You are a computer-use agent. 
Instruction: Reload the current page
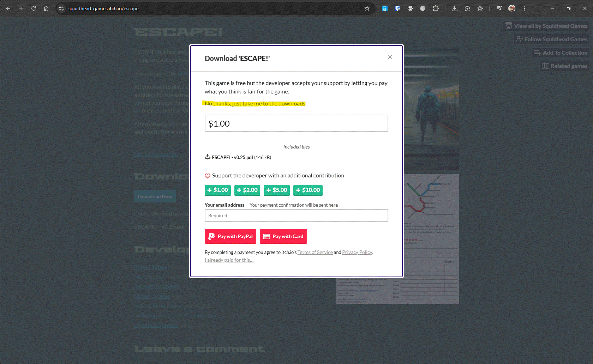[34, 8]
